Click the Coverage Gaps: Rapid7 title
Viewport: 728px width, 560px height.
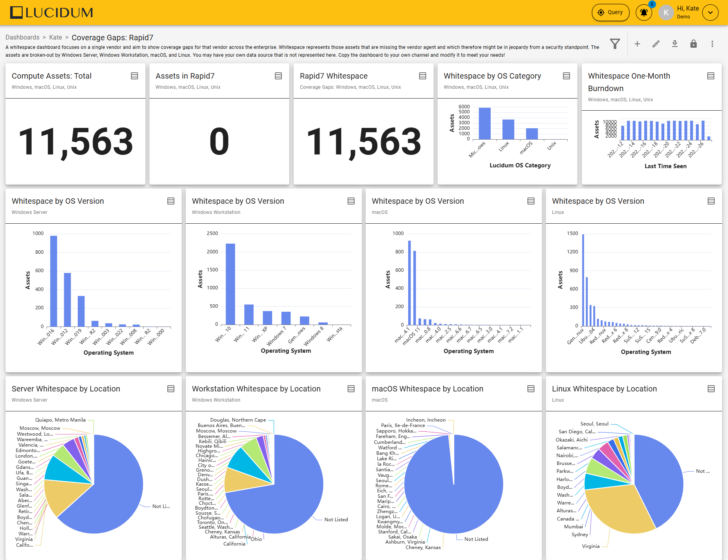(x=113, y=38)
